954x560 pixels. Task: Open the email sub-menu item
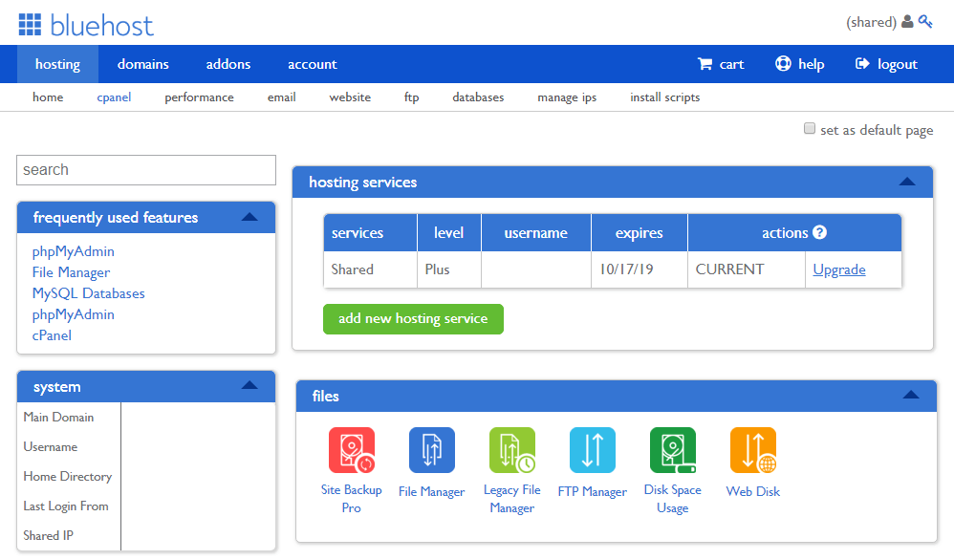[x=282, y=97]
